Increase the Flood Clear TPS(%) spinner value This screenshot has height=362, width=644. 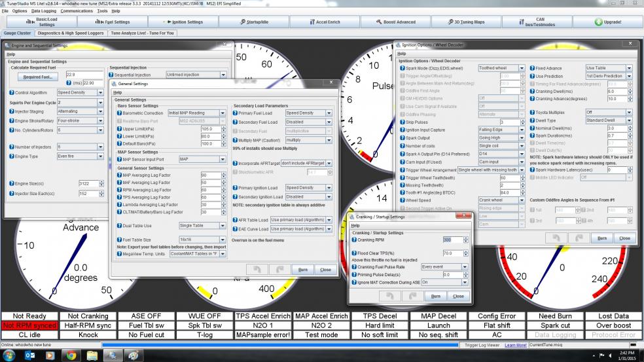point(467,251)
